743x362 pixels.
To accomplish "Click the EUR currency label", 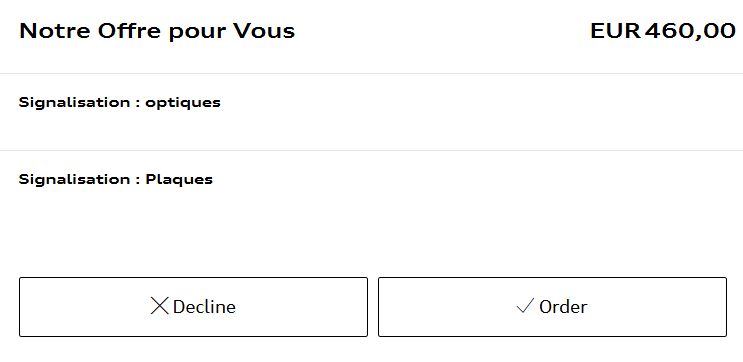I will pyautogui.click(x=616, y=31).
